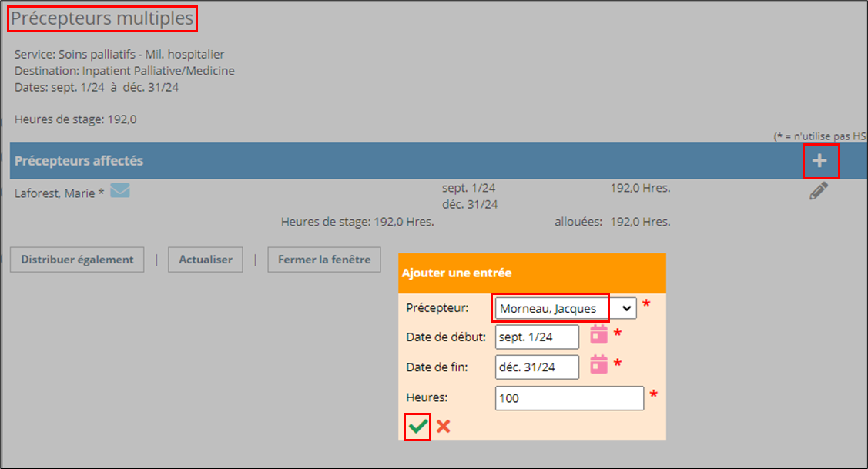Click the déc. 31/24 date in Laforest row
868x469 pixels.
pyautogui.click(x=470, y=205)
